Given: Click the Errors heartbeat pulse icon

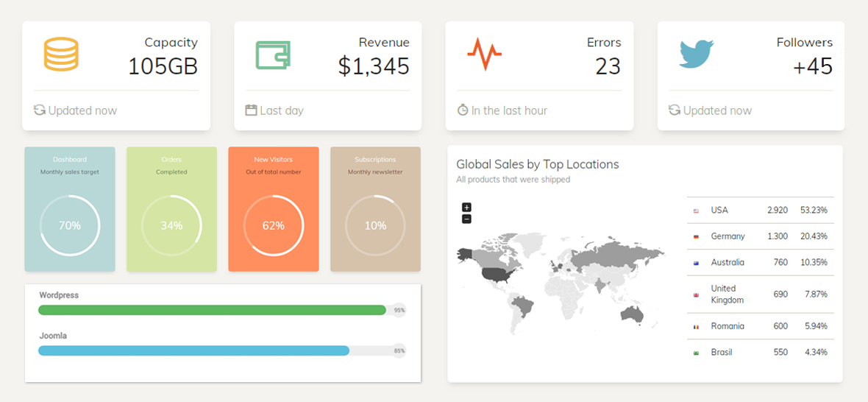Looking at the screenshot, I should [x=484, y=54].
